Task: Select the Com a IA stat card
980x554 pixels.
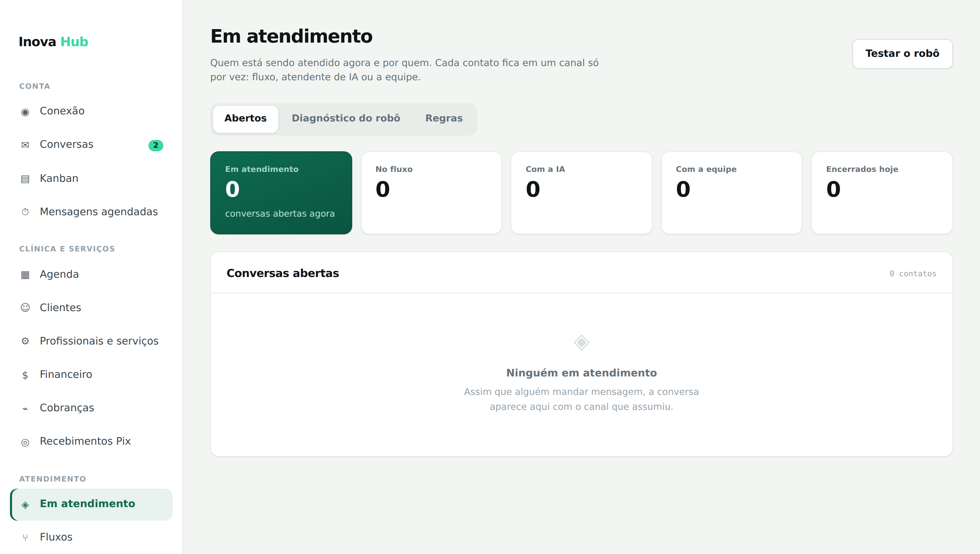Action: [581, 193]
